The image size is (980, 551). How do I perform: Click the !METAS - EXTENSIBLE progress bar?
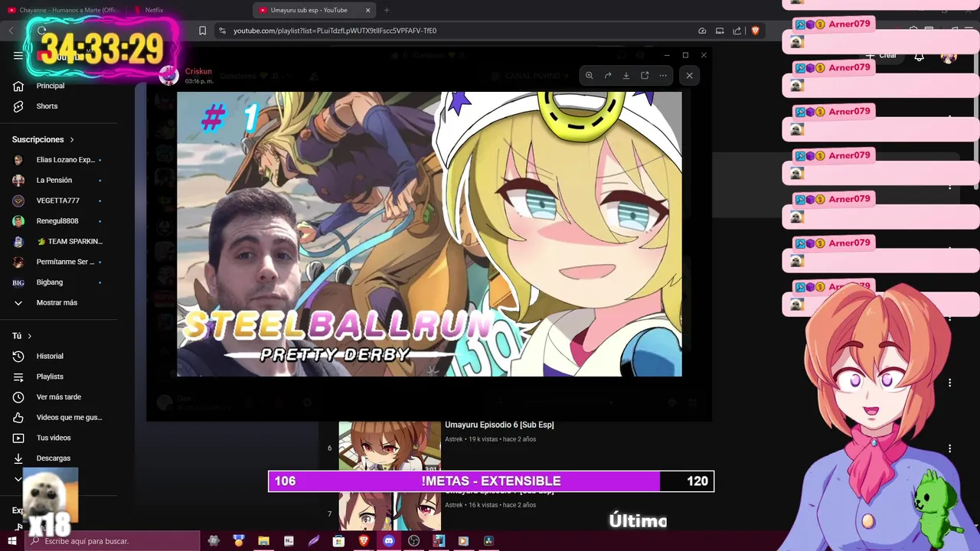point(491,481)
